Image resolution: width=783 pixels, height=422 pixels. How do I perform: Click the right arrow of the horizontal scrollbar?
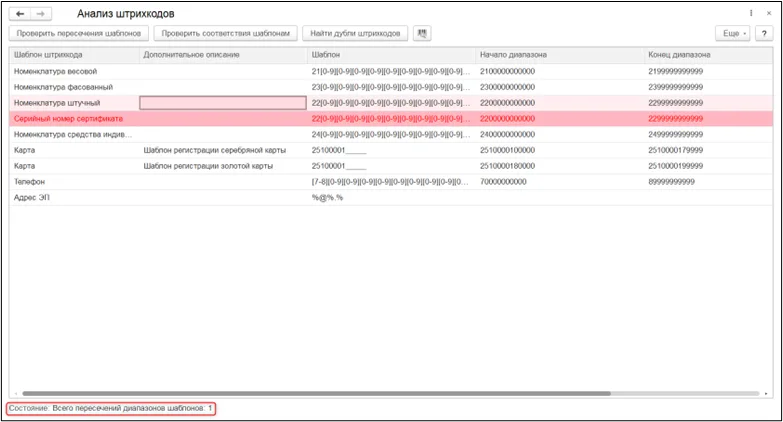[766, 394]
